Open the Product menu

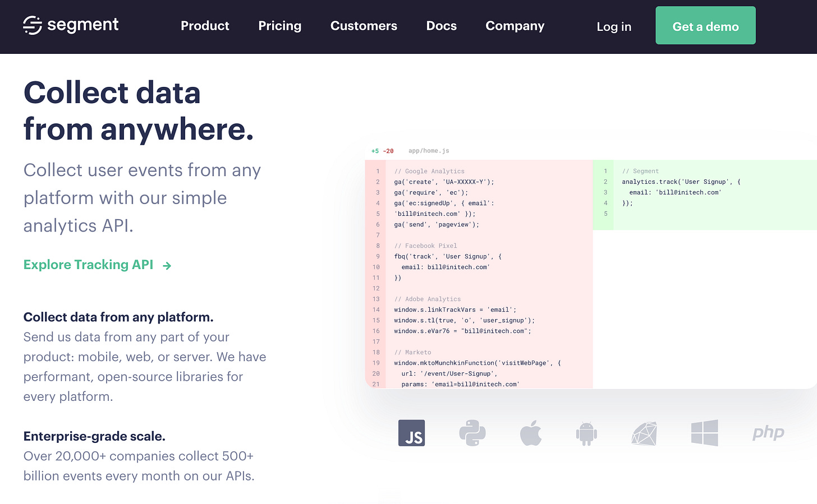205,26
